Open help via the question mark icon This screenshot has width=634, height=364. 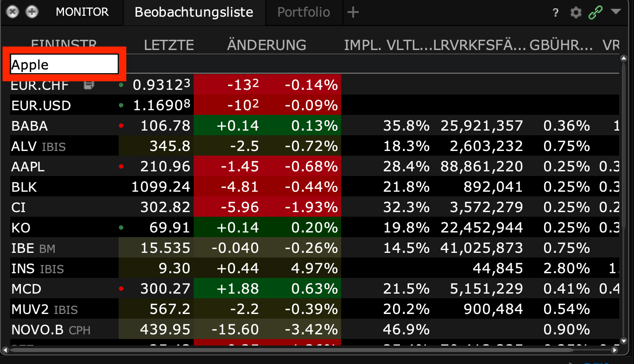click(x=555, y=13)
